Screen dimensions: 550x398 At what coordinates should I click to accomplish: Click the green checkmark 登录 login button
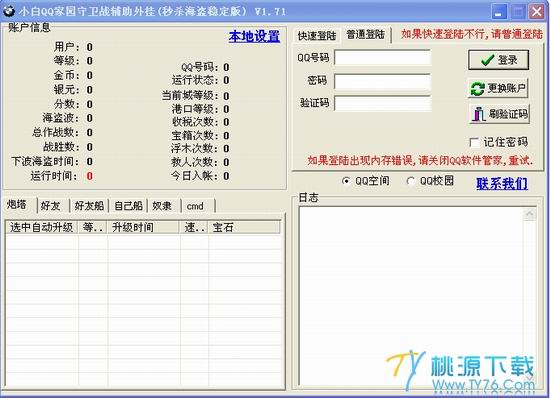coord(498,60)
